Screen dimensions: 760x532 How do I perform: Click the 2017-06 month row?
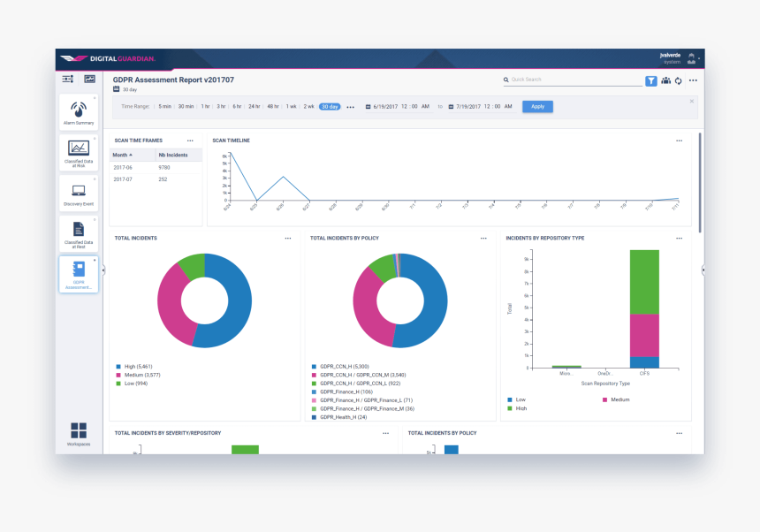coord(156,168)
